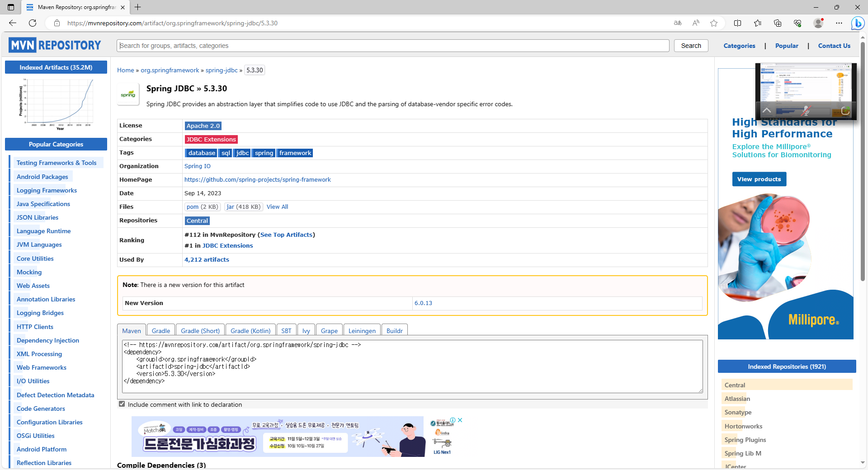Open the Contact Us link
Image resolution: width=868 pixels, height=470 pixels.
coord(834,46)
